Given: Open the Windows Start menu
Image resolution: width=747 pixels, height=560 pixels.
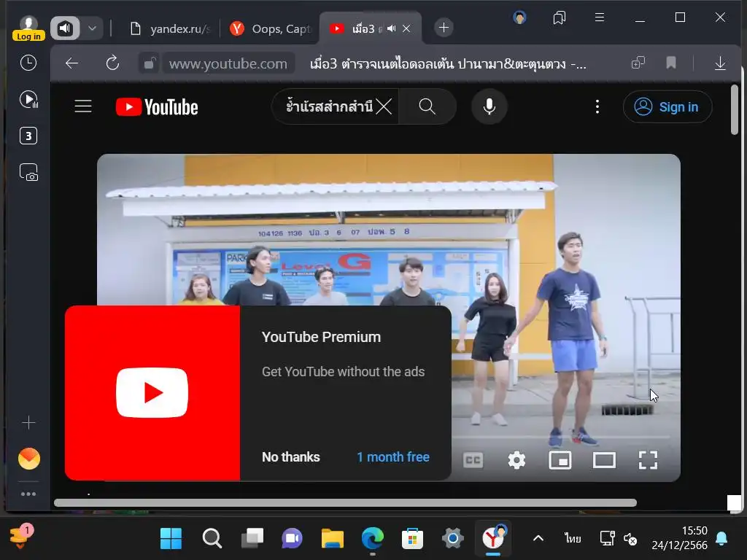Looking at the screenshot, I should pos(171,539).
